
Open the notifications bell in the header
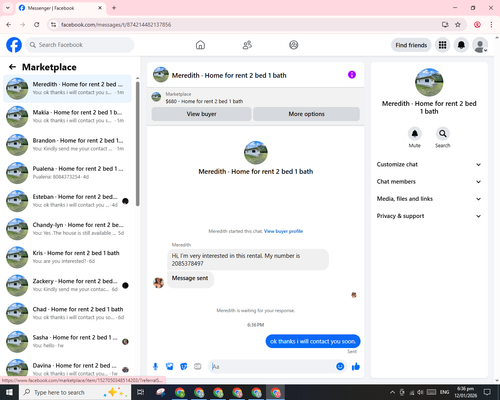pyautogui.click(x=461, y=45)
